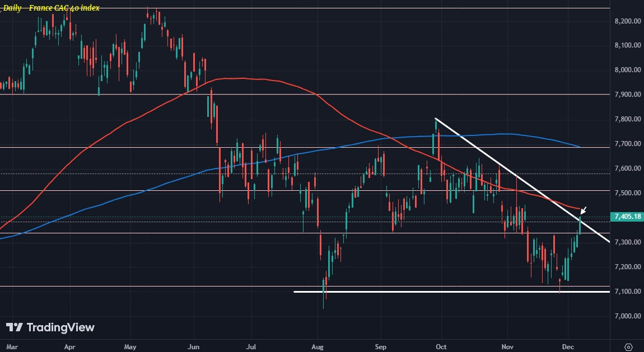644x352 pixels.
Task: Select the Aug label on time axis
Action: pyautogui.click(x=318, y=346)
